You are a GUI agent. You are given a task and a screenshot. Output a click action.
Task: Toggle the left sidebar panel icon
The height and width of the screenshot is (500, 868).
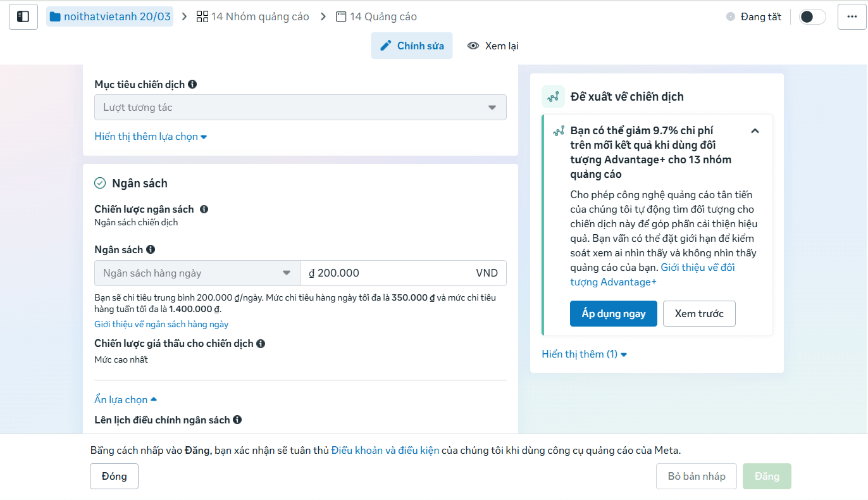23,16
